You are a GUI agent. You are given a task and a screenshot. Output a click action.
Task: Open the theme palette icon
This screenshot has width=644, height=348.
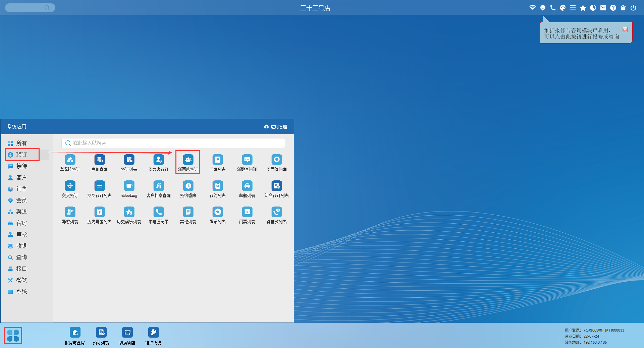[x=563, y=8]
